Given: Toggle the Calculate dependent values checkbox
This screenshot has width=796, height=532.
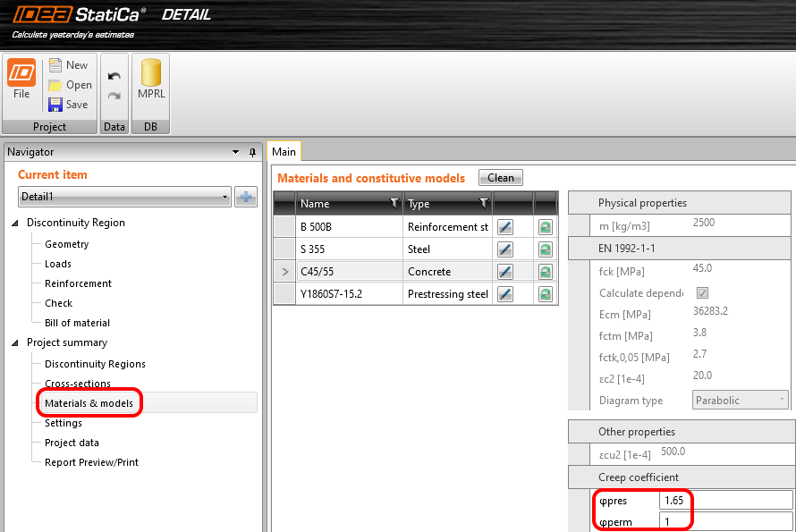Looking at the screenshot, I should pos(703,293).
